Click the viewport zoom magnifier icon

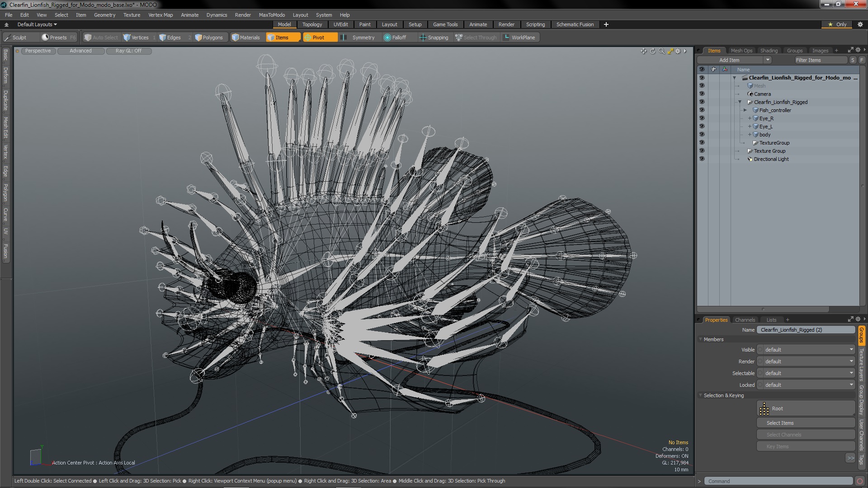(x=661, y=51)
